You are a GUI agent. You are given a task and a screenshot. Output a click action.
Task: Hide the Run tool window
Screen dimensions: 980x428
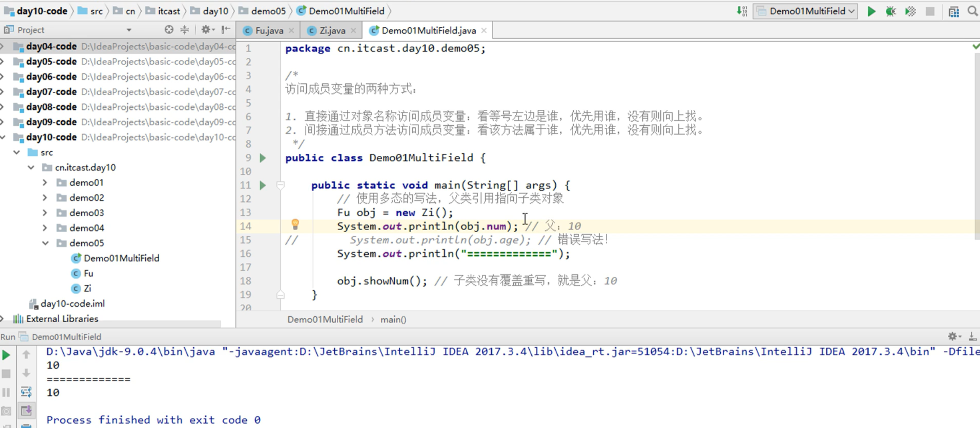pyautogui.click(x=973, y=336)
